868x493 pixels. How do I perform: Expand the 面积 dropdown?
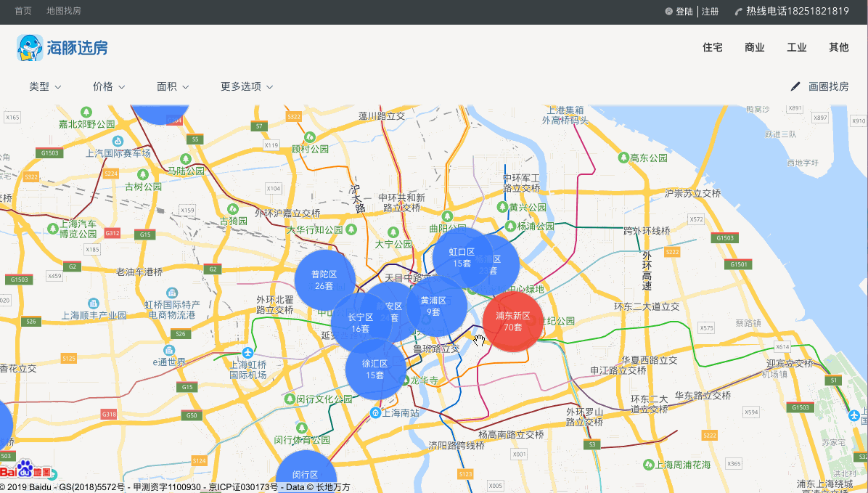tap(173, 86)
